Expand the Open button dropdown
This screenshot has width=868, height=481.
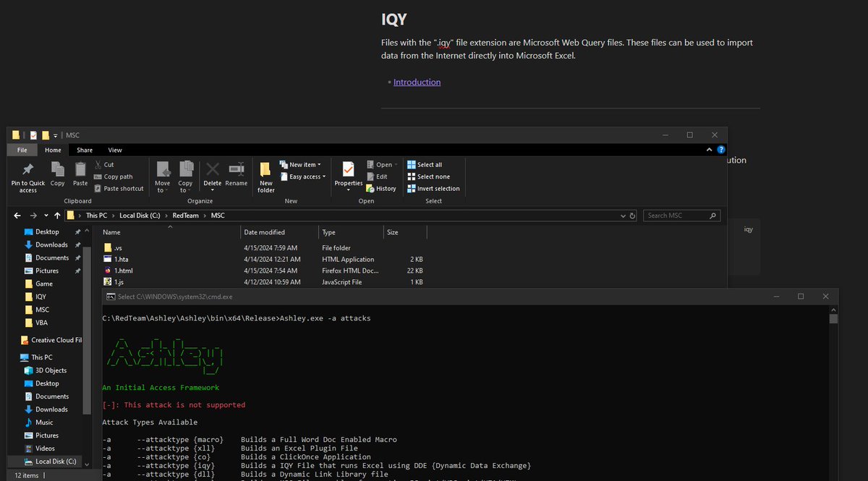coord(396,165)
